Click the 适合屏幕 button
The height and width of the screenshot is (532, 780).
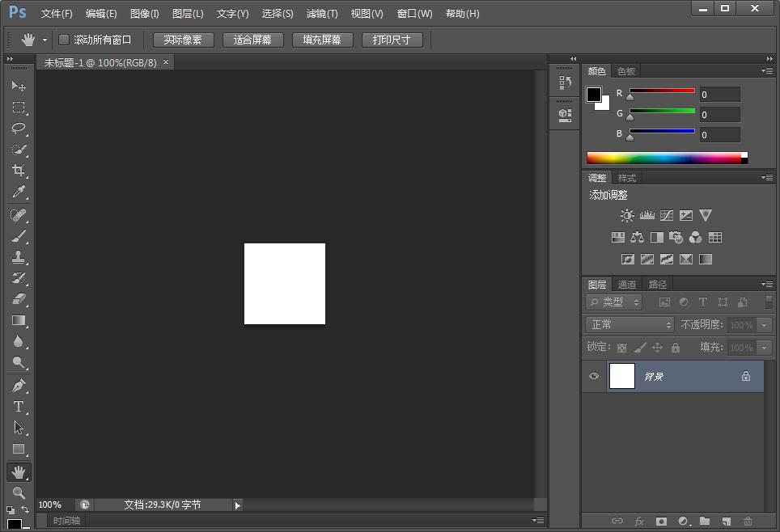(252, 40)
